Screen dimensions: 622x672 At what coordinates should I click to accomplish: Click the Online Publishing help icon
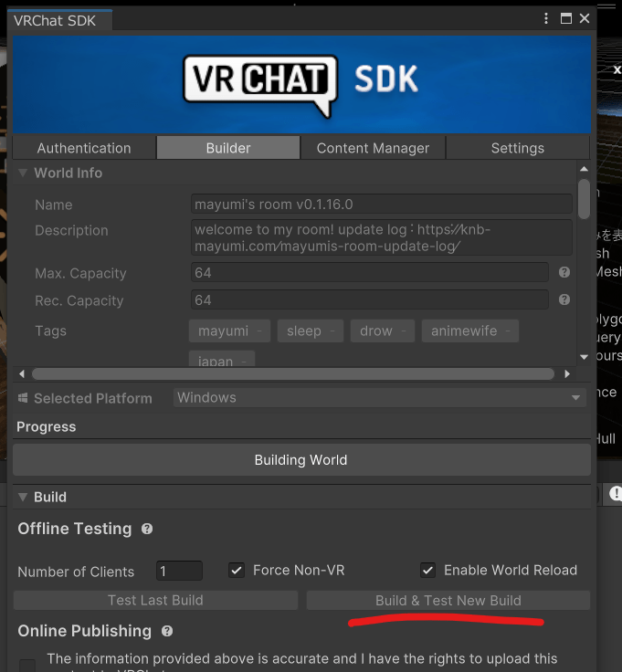(x=167, y=631)
